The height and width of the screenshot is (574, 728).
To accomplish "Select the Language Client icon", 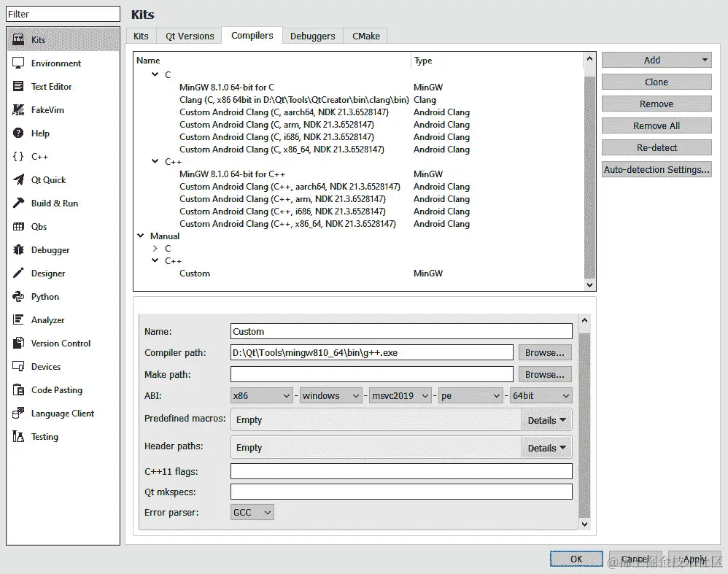I will tap(18, 414).
